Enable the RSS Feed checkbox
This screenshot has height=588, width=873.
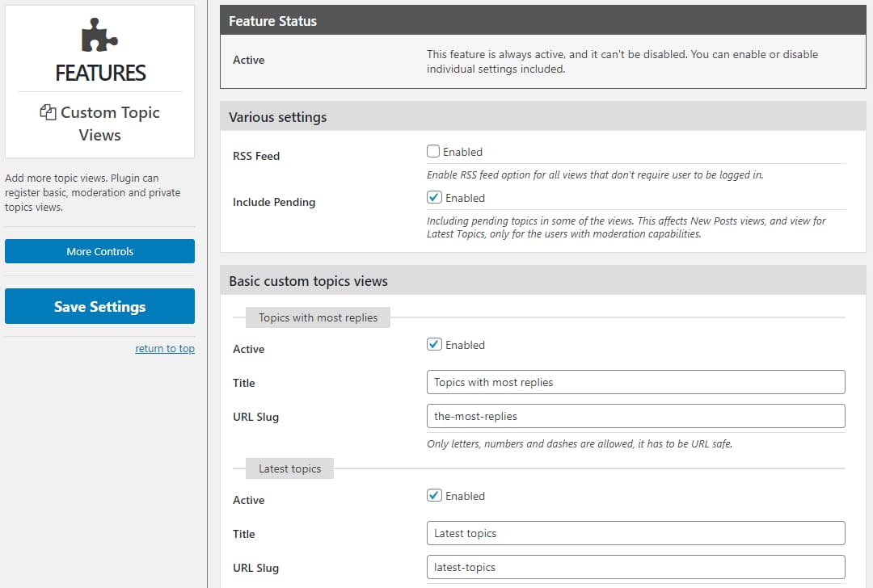pos(433,151)
